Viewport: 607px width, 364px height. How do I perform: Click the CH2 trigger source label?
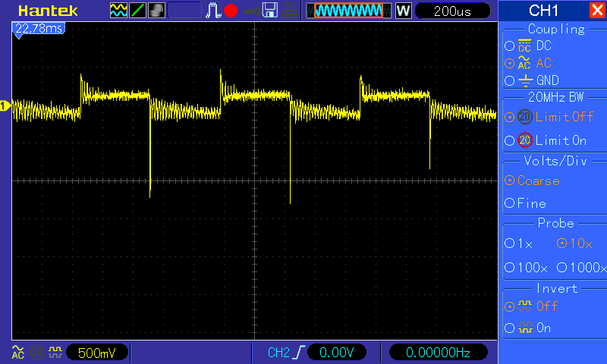[x=278, y=353]
